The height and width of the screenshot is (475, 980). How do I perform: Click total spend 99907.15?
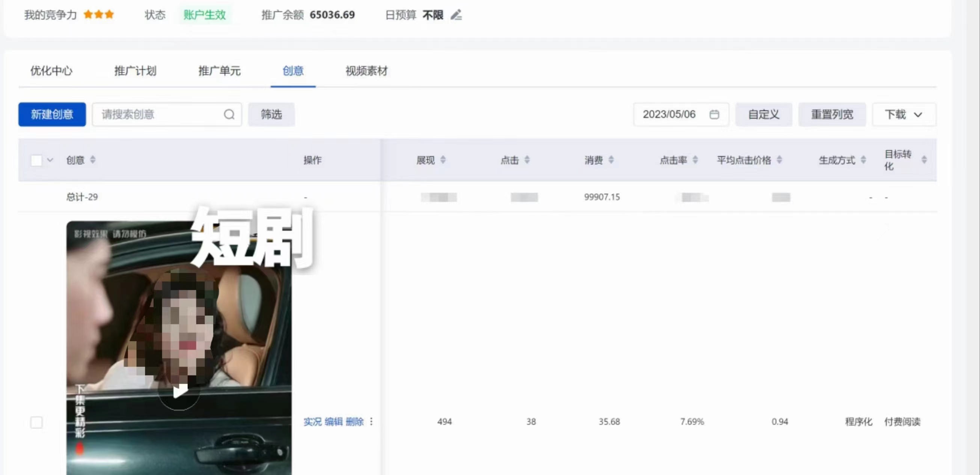click(x=602, y=197)
